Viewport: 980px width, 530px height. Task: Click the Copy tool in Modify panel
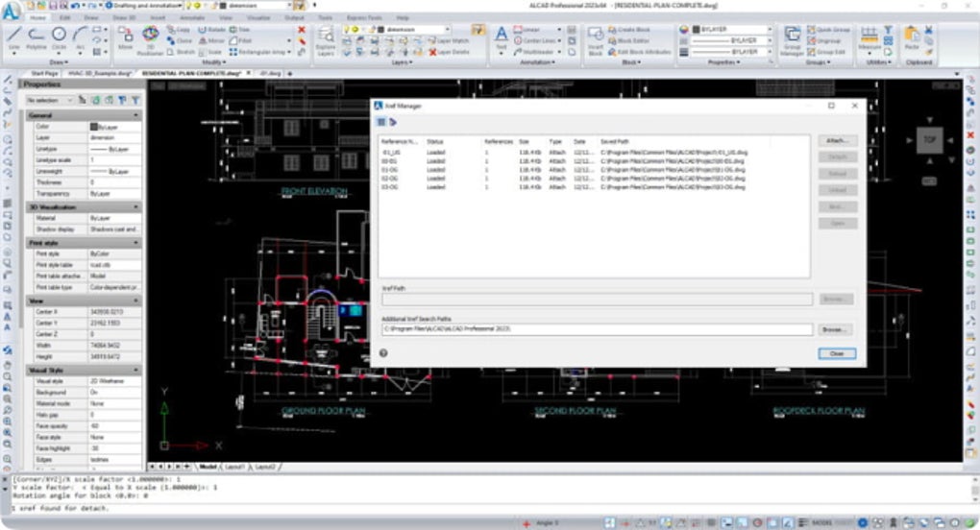[x=179, y=30]
